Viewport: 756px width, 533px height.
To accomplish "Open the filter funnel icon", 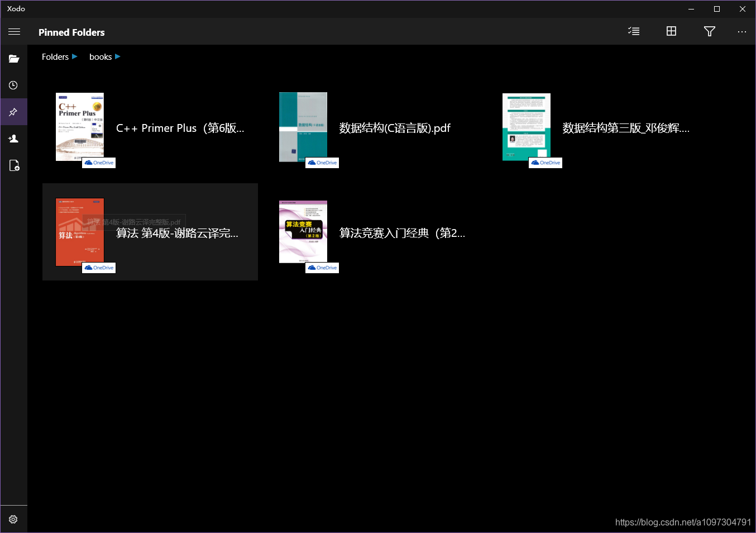I will 710,31.
